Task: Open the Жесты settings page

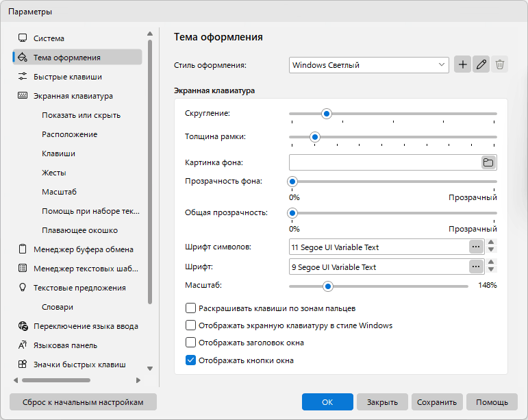Action: [54, 173]
